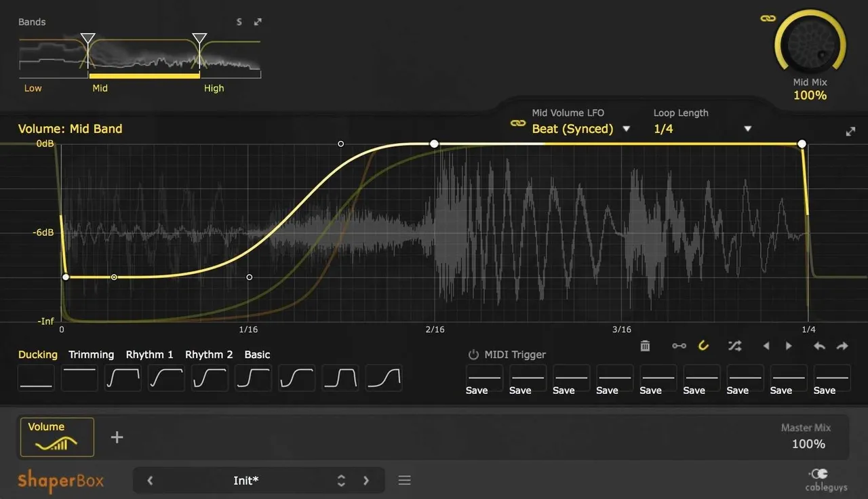The image size is (868, 499).
Task: Go to the previous preset with left chevron
Action: [x=150, y=481]
